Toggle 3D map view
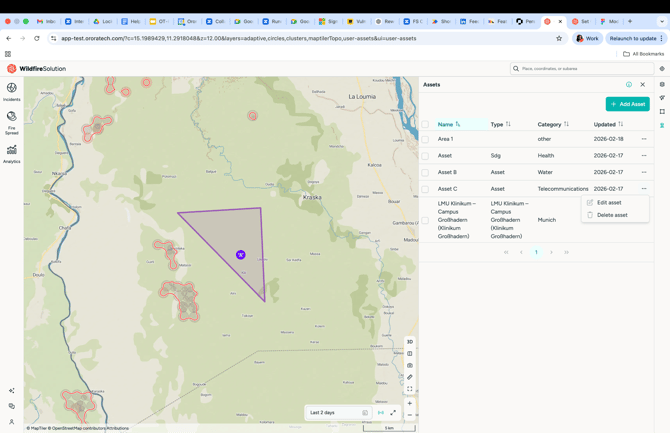 pos(410,342)
